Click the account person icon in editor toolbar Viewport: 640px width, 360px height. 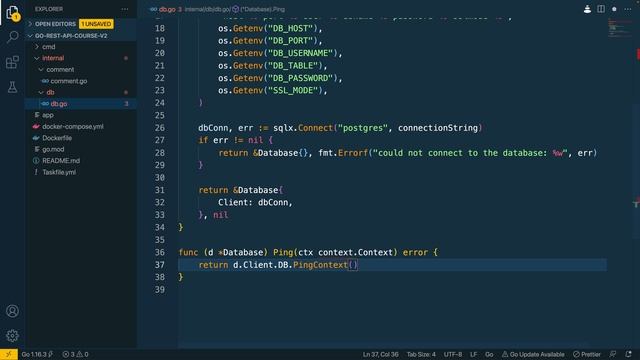[587, 9]
